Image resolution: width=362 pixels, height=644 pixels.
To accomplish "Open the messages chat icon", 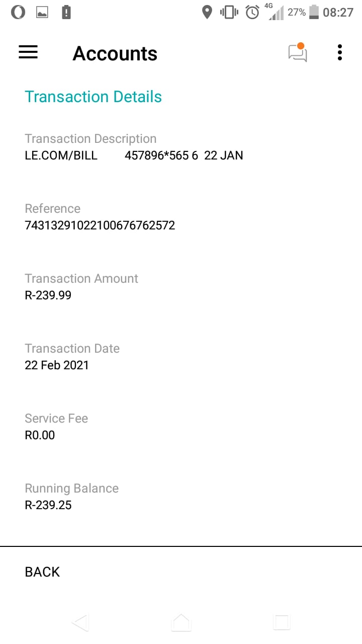I will (297, 53).
